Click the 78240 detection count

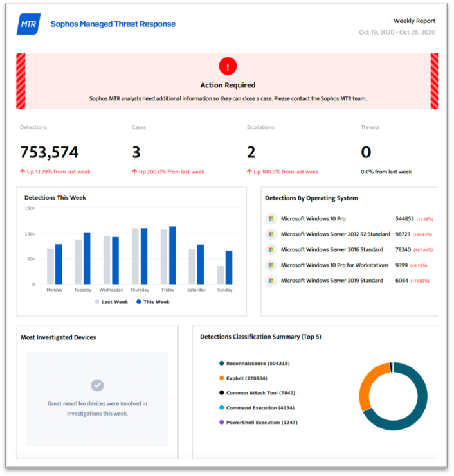(x=403, y=249)
